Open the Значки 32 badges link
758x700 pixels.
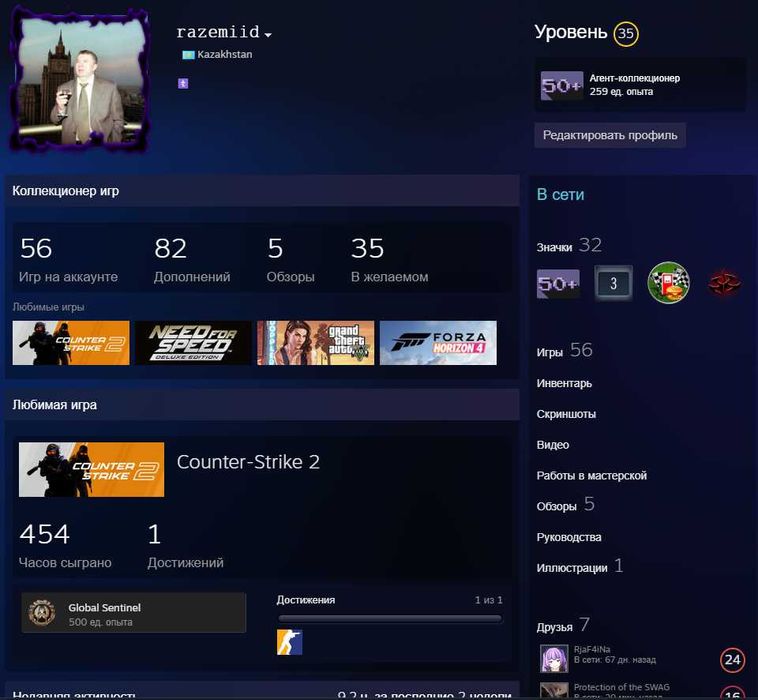569,246
